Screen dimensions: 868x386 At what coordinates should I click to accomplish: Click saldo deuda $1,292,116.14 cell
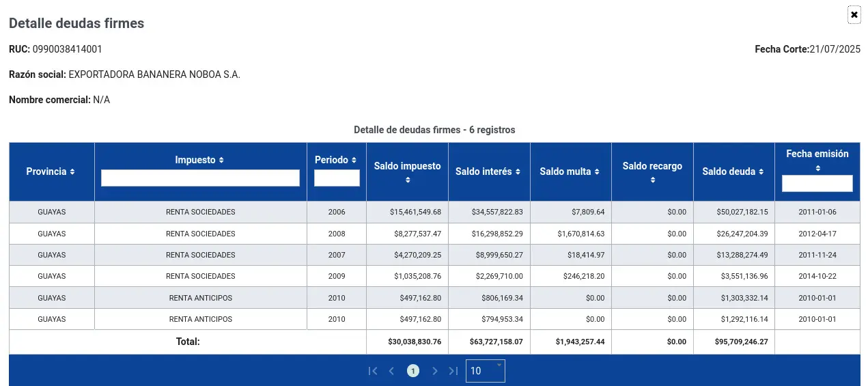point(734,319)
